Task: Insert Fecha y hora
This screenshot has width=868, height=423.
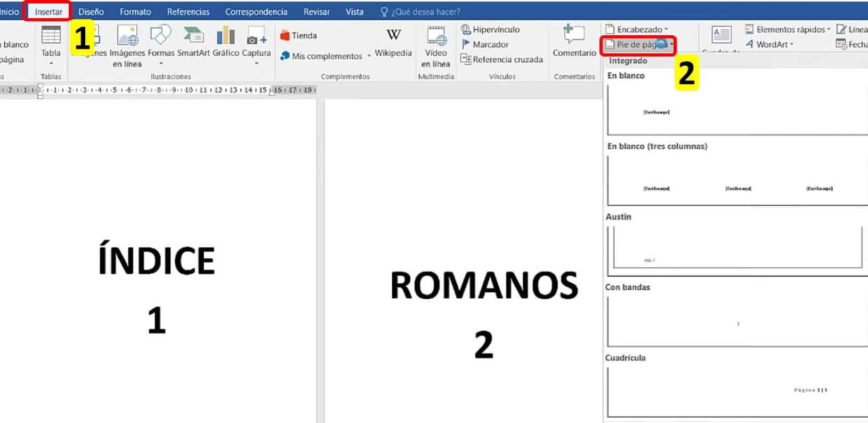Action: tap(851, 44)
